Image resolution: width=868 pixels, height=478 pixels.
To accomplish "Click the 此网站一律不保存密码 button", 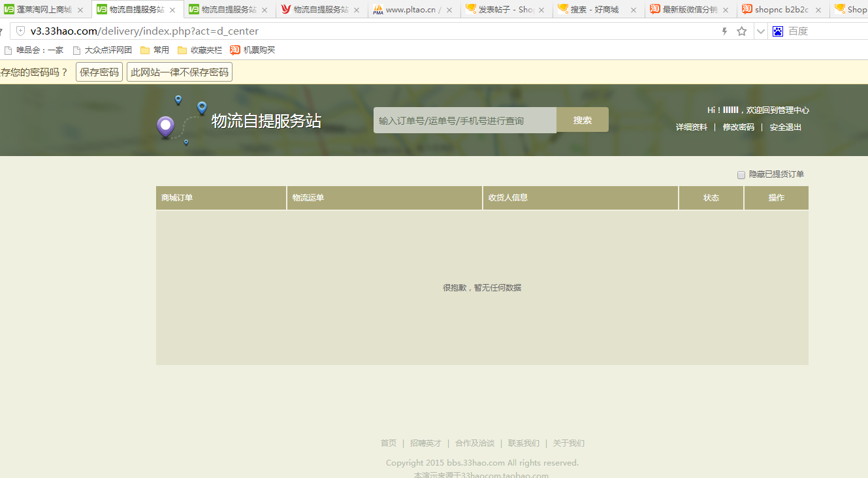I will (x=180, y=72).
